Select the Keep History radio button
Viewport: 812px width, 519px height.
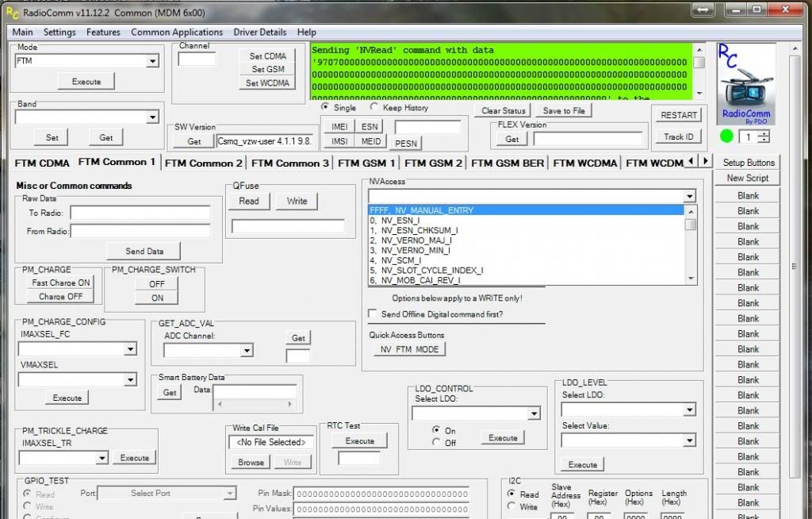(374, 107)
